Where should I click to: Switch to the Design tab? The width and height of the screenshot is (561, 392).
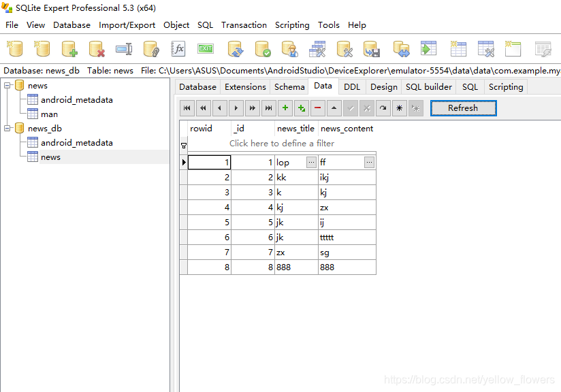click(x=384, y=87)
